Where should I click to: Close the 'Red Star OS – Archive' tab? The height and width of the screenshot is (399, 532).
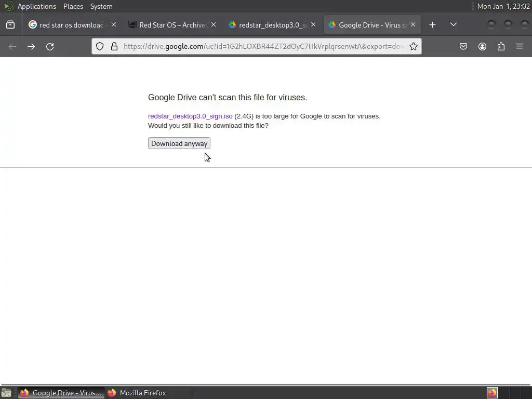pos(214,24)
